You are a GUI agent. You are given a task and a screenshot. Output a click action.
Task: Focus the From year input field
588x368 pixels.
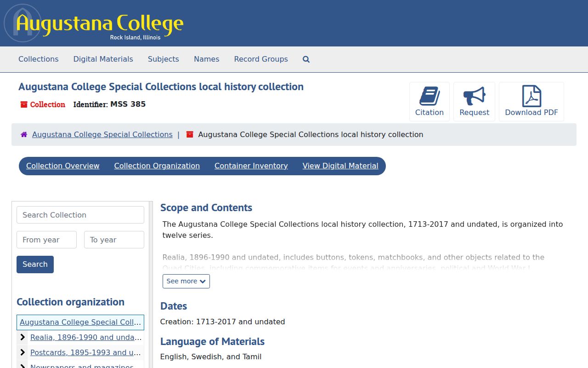click(46, 240)
